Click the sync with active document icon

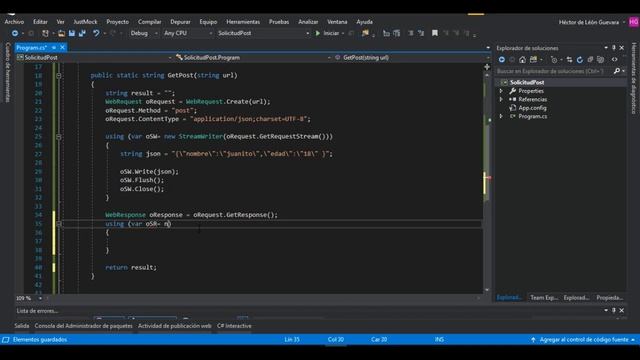569,60
